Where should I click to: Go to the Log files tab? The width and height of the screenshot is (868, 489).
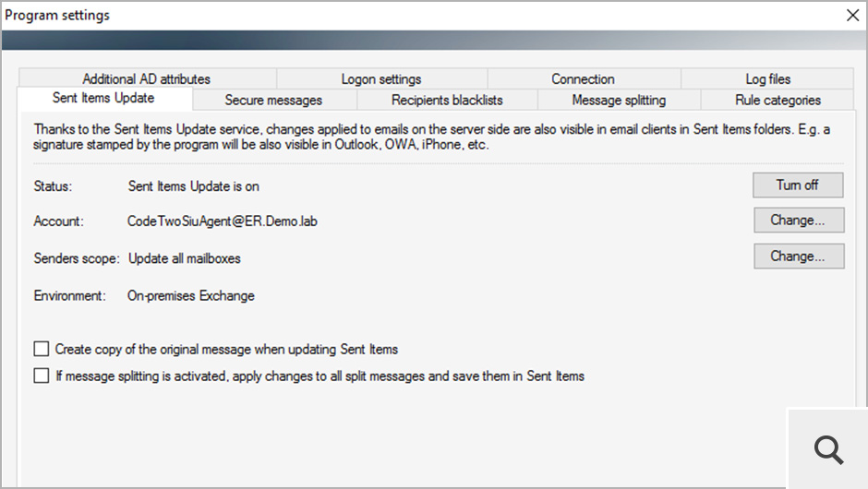[x=767, y=78]
